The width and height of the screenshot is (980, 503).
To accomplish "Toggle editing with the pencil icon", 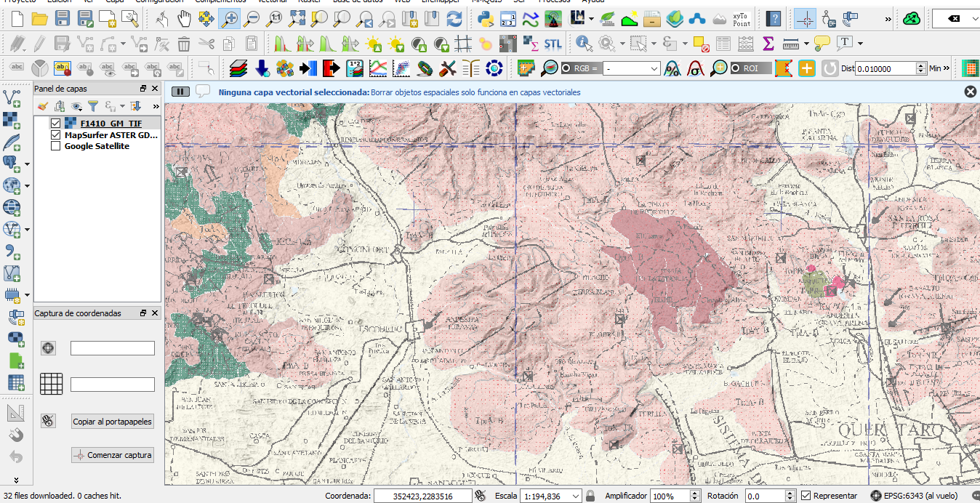I will click(39, 44).
